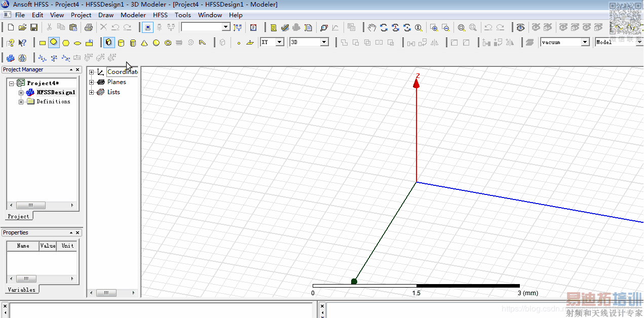This screenshot has width=644, height=318.
Task: Click the Draw sphere tool
Action: [156, 43]
